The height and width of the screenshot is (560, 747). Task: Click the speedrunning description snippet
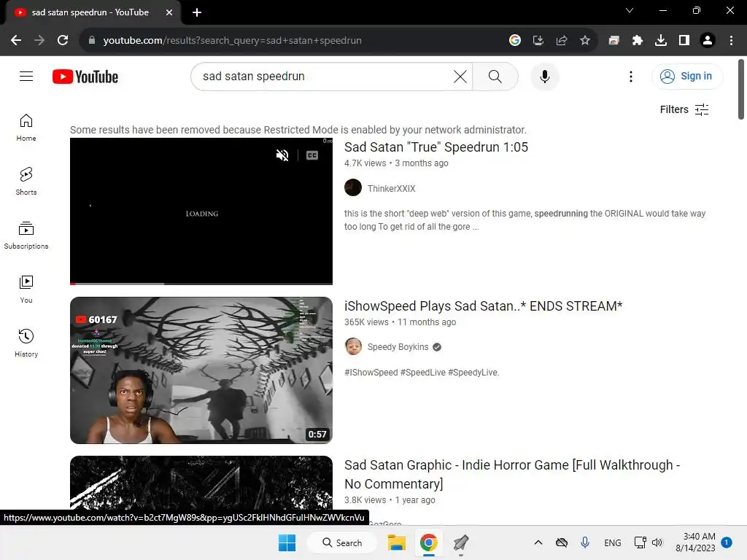tap(525, 220)
